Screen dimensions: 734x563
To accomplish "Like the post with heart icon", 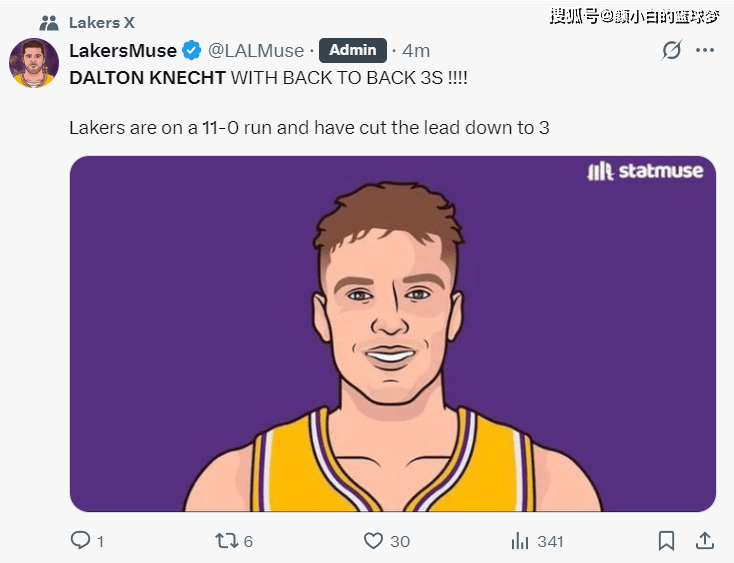I will (x=373, y=540).
